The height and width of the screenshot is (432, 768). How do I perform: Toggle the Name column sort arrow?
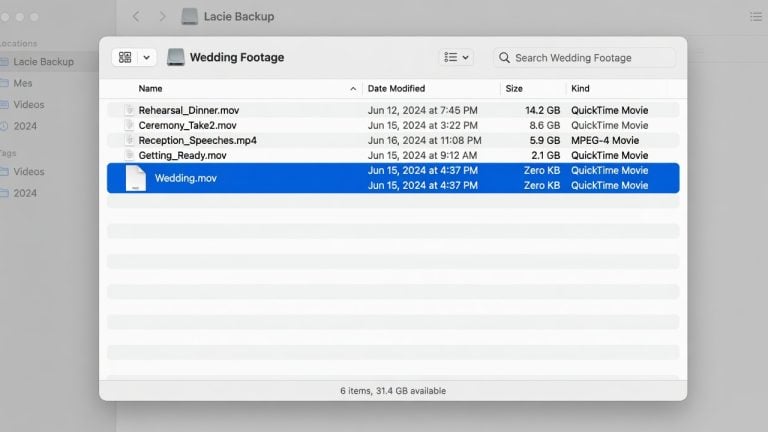point(353,89)
